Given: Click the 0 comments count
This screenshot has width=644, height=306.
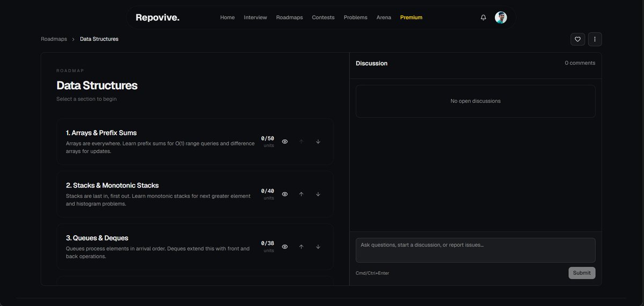Looking at the screenshot, I should (580, 63).
